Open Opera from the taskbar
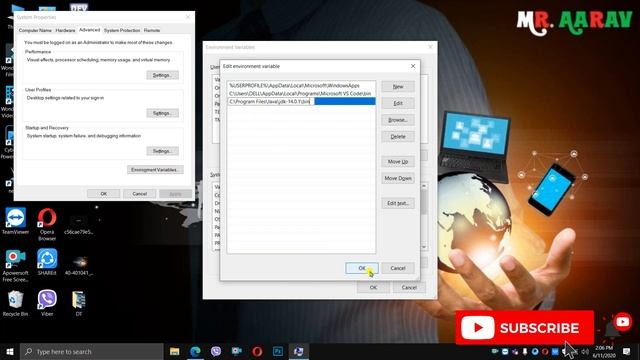The height and width of the screenshot is (360, 640). point(257,351)
